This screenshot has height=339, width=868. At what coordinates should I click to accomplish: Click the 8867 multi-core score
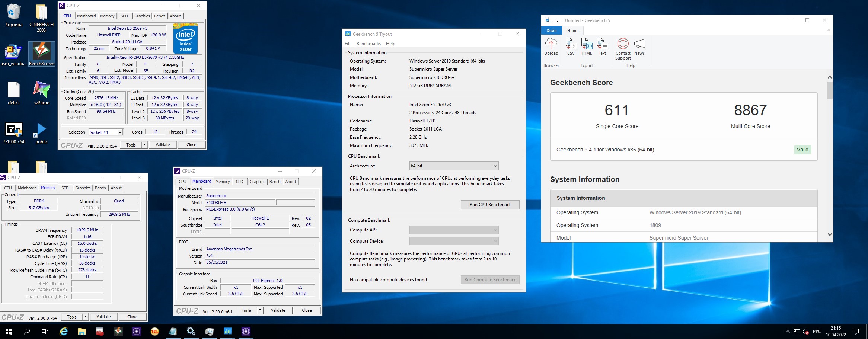(750, 110)
